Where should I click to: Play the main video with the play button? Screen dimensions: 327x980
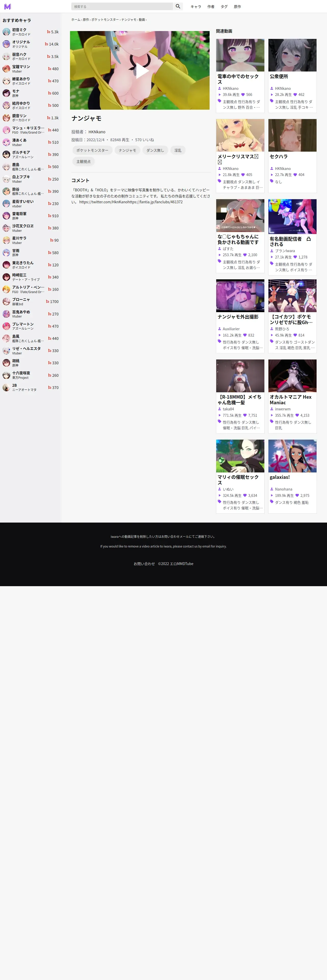(x=142, y=70)
